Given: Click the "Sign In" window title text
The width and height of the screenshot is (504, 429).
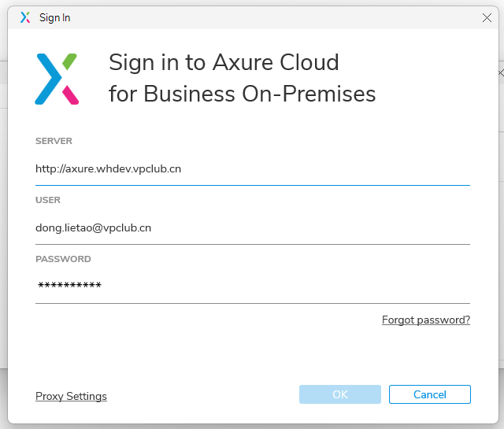Looking at the screenshot, I should click(55, 17).
